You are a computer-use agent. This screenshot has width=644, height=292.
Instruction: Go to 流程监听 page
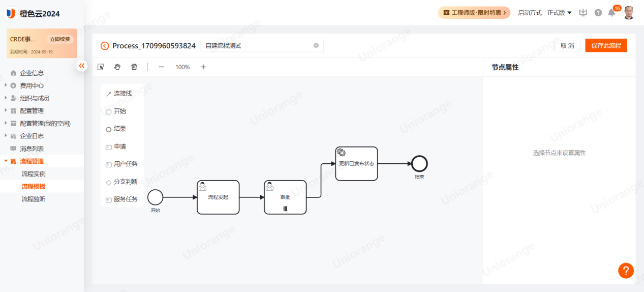coord(34,199)
